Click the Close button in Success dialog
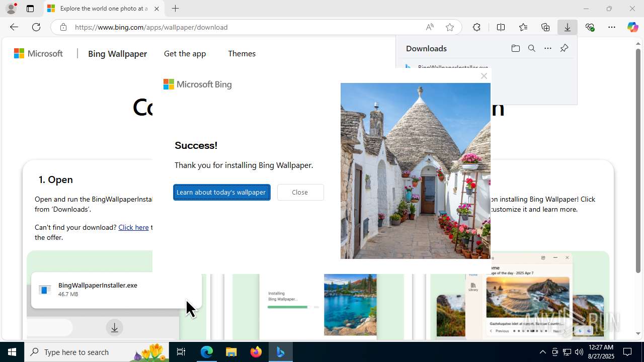Screen dimensions: 644x362 click(300, 192)
